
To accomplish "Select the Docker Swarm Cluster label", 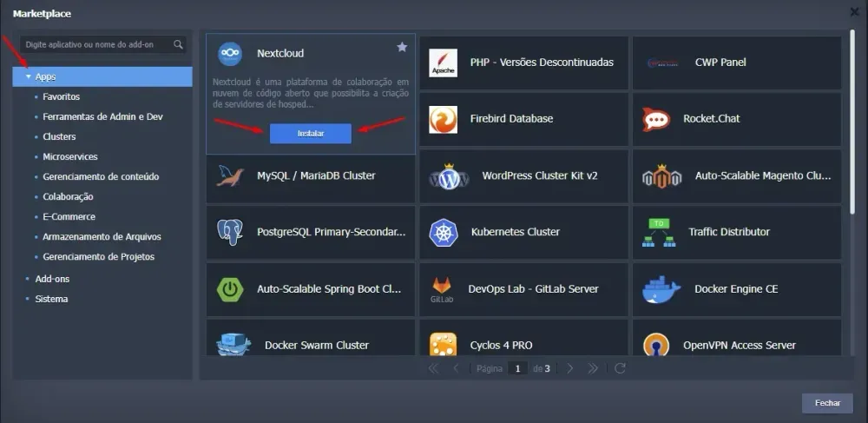I will [x=317, y=346].
